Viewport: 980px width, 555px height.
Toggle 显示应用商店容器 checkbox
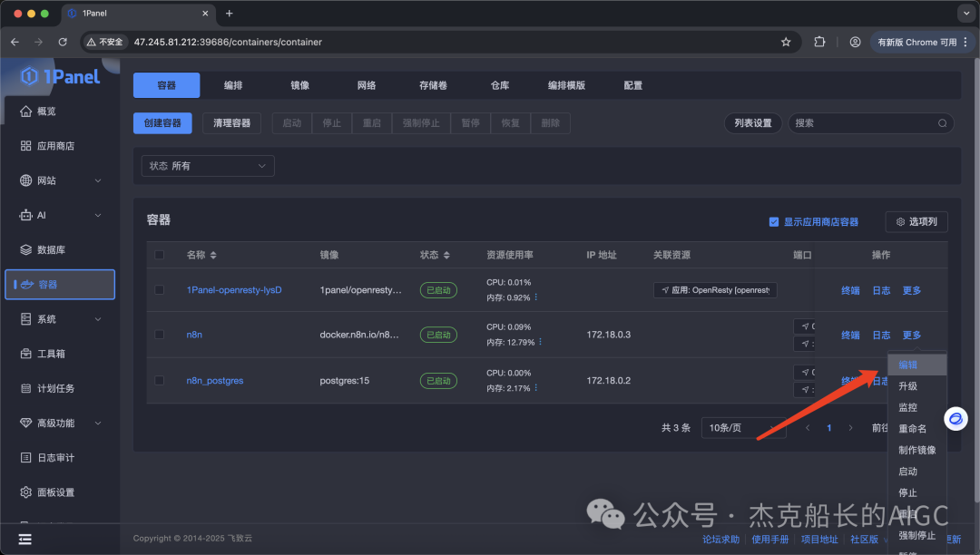774,221
